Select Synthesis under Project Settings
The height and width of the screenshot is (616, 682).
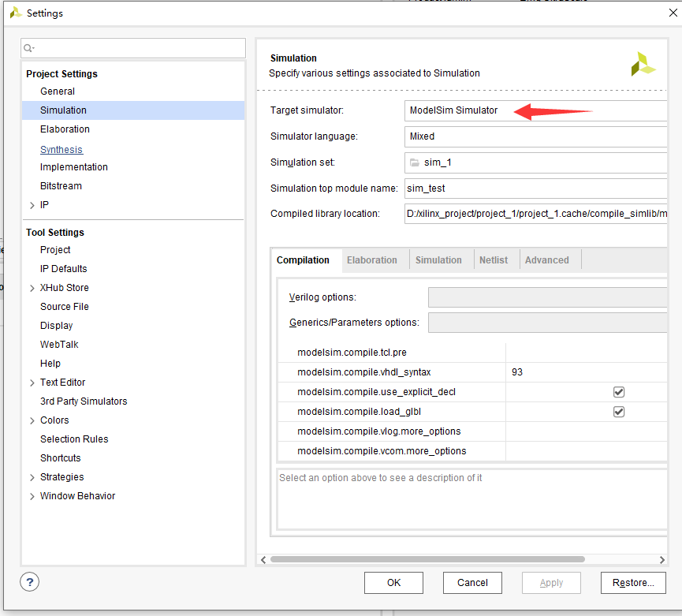tap(61, 149)
